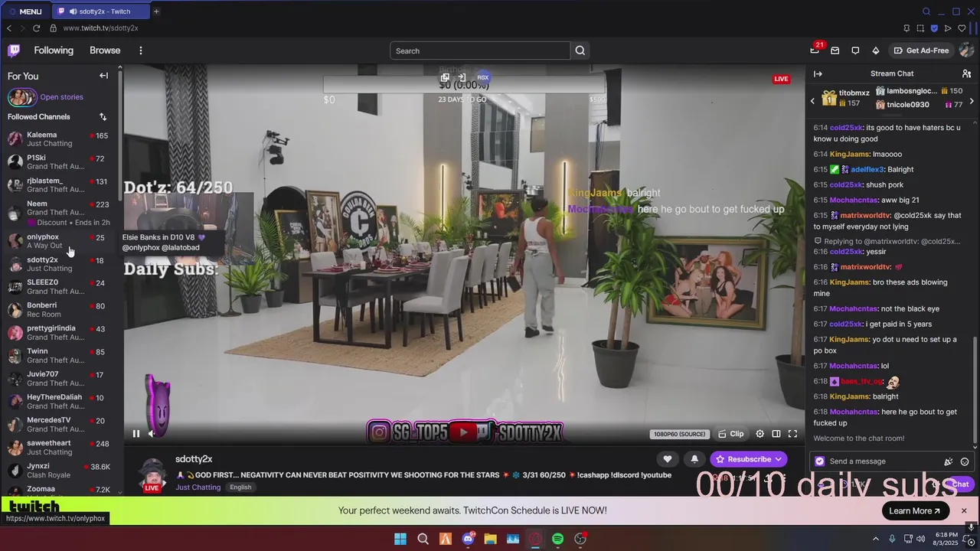The width and height of the screenshot is (980, 551).
Task: Open the browser bookmarks heart icon
Action: tap(962, 28)
